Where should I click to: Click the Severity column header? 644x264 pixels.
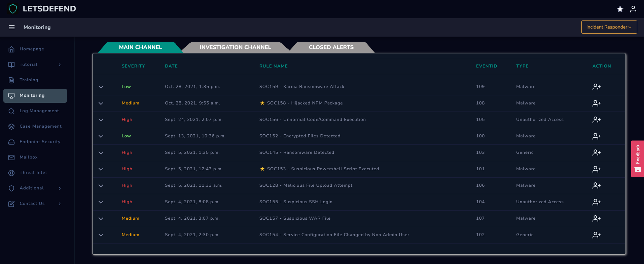point(133,66)
